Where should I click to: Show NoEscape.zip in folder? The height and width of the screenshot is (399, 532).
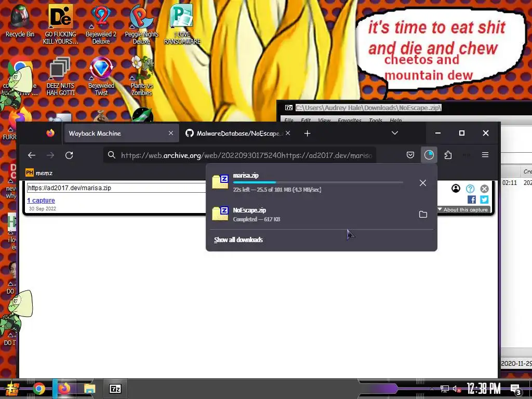click(x=423, y=215)
